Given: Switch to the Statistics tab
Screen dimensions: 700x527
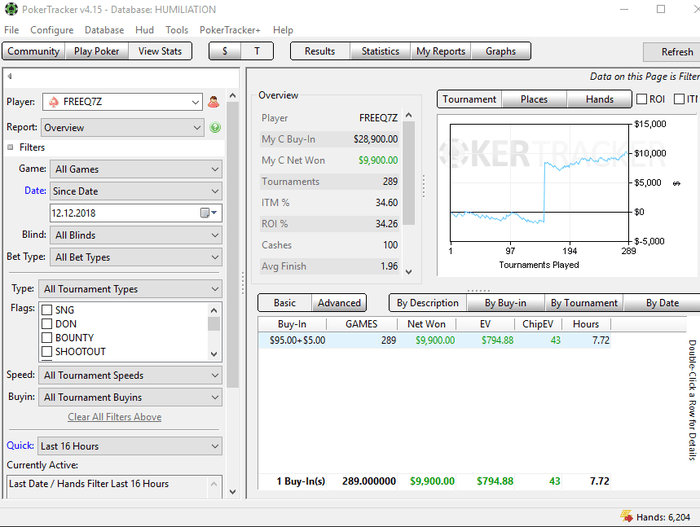Looking at the screenshot, I should [380, 51].
